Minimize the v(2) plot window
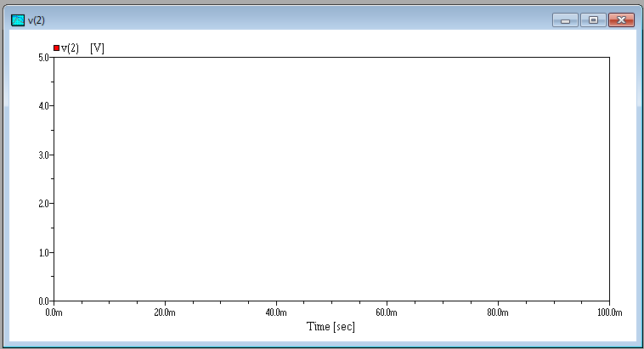This screenshot has height=349, width=644. pyautogui.click(x=565, y=20)
